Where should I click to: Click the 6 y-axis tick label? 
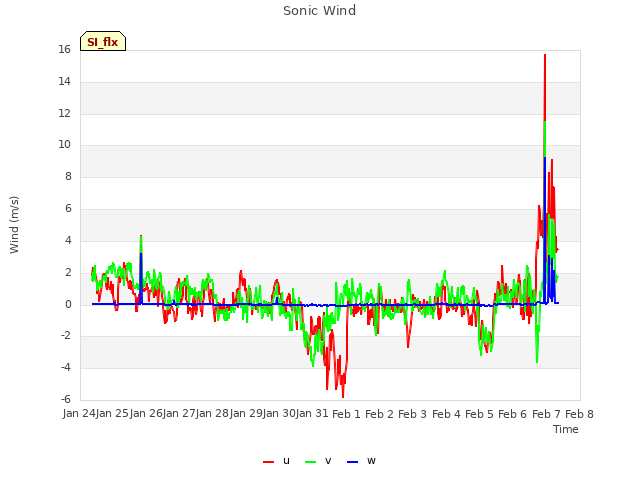tap(68, 209)
